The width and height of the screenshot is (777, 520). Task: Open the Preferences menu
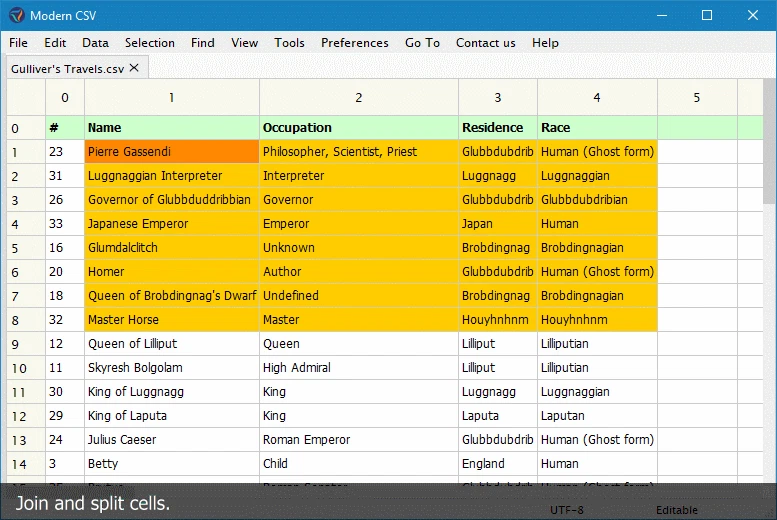(x=355, y=43)
